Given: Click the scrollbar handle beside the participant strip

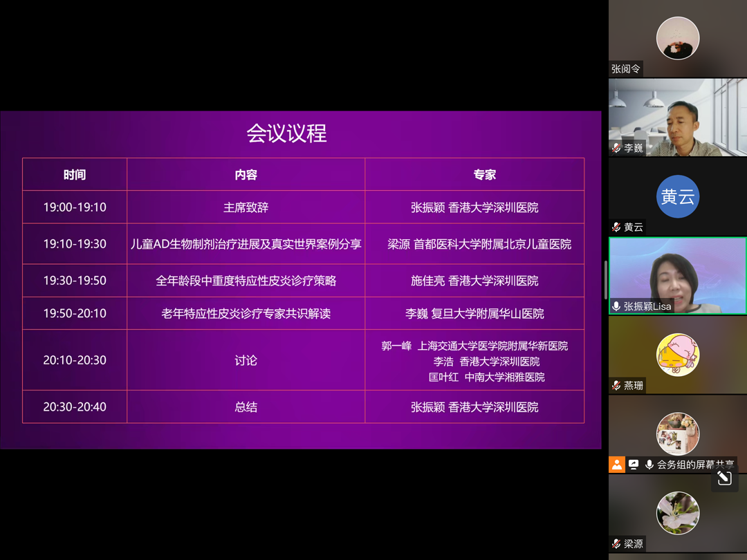Looking at the screenshot, I should 605,280.
